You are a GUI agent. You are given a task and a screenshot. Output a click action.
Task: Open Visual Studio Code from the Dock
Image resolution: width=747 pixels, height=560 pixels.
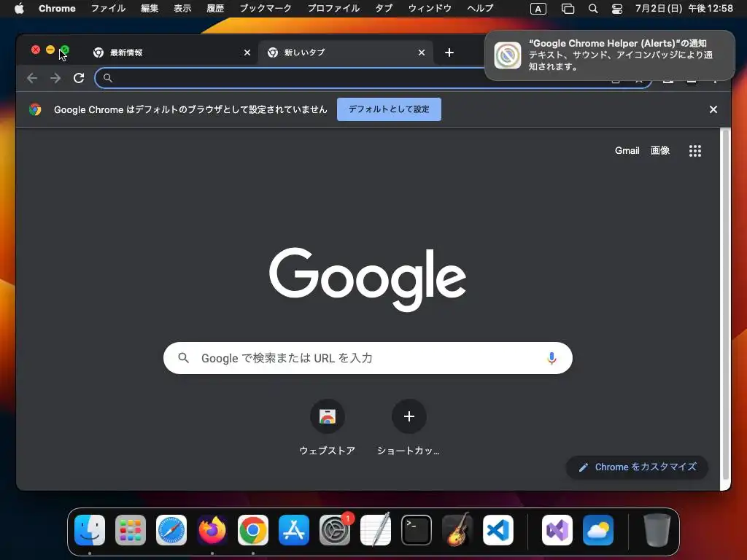498,530
